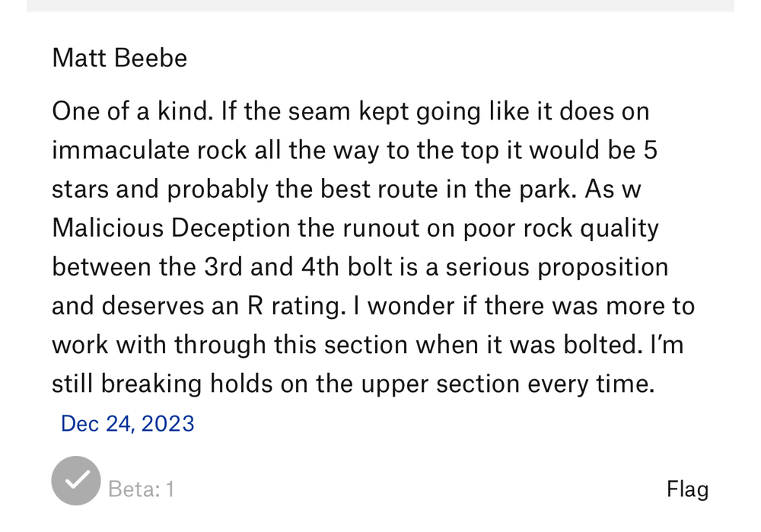Mark comment as useful beta with checkmark icon

click(x=76, y=480)
